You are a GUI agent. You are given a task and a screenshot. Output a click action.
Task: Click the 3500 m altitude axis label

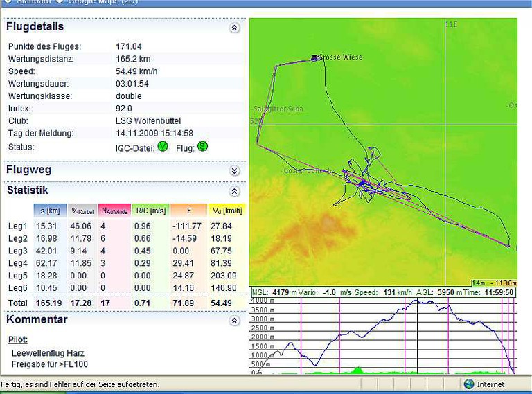coord(263,310)
